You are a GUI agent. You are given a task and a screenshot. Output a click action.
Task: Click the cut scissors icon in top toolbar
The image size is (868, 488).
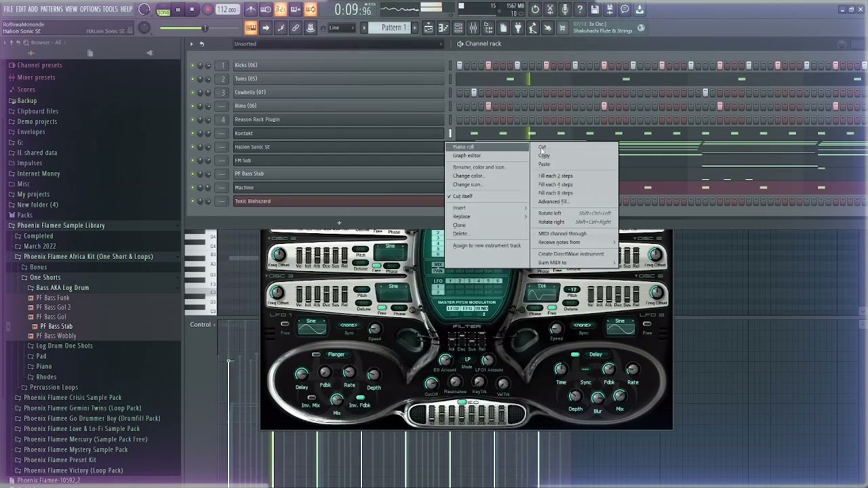pos(550,9)
